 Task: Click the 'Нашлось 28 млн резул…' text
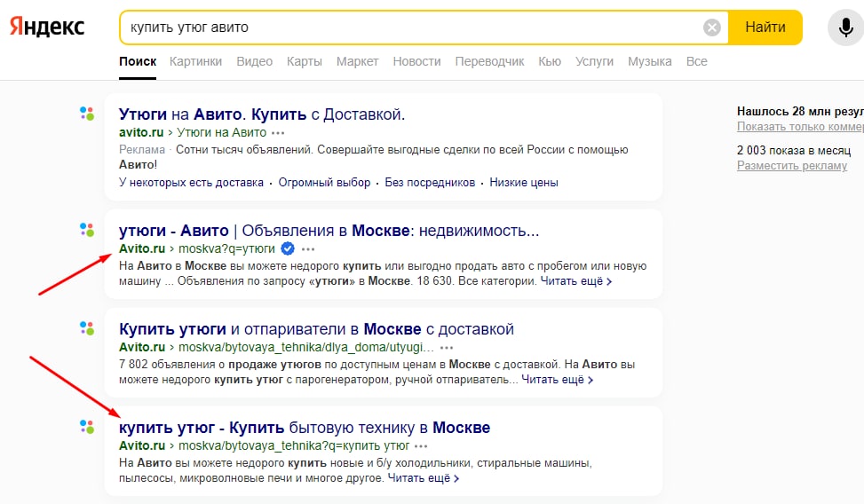point(800,111)
